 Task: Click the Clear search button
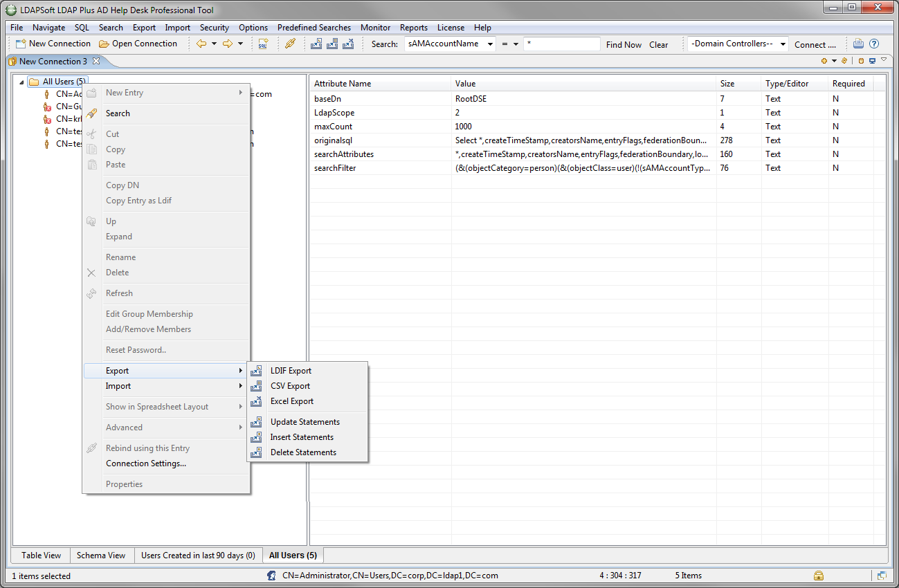pyautogui.click(x=658, y=44)
